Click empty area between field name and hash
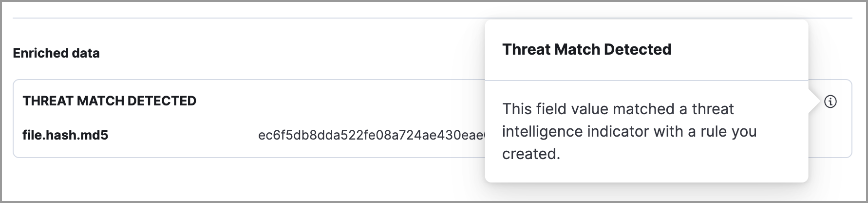 pyautogui.click(x=183, y=135)
